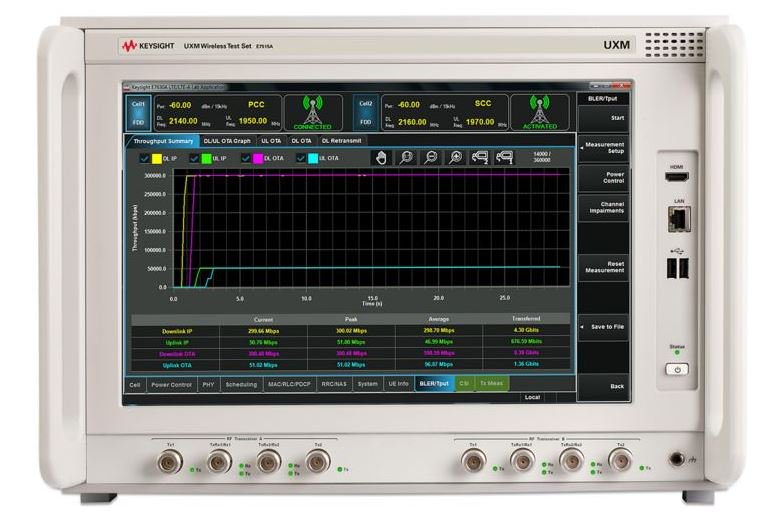Click the zoom in magnifier icon
Screen dimensions: 763x519
[456, 158]
